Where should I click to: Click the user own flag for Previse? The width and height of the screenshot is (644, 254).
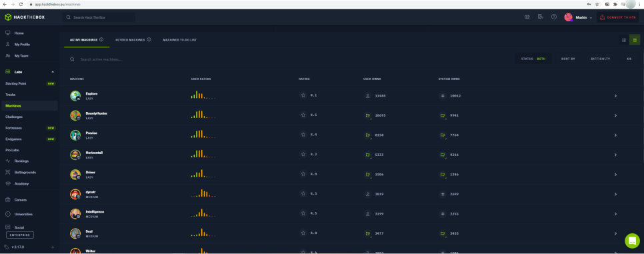coord(368,135)
